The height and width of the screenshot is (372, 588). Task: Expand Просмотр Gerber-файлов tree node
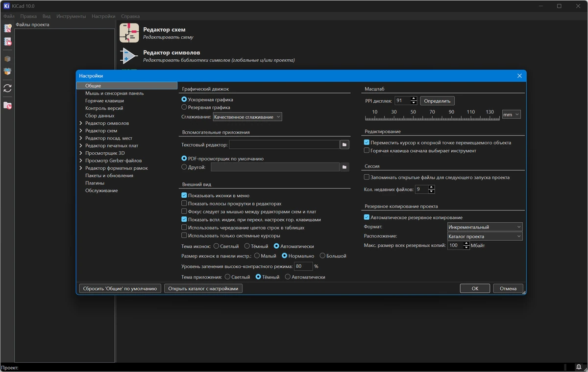[81, 161]
